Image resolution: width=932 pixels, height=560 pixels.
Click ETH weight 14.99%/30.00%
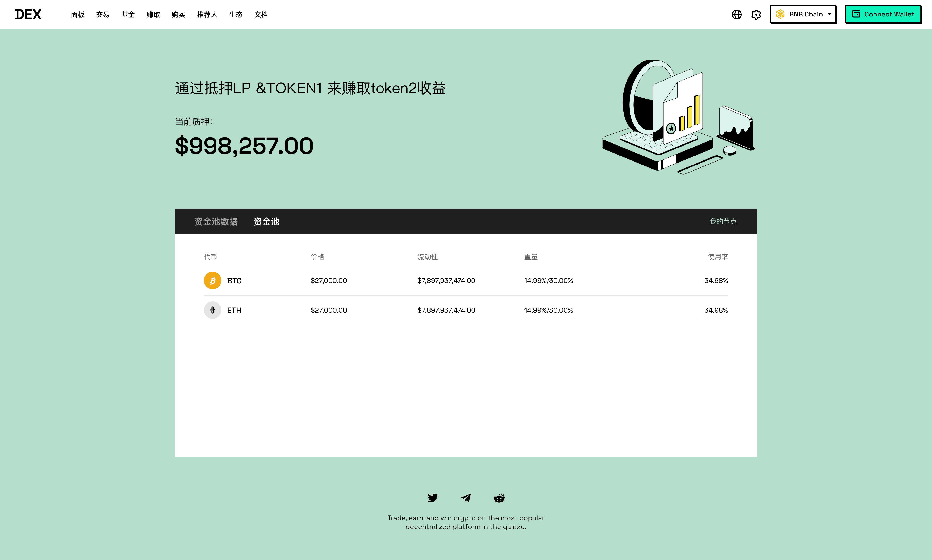click(549, 310)
